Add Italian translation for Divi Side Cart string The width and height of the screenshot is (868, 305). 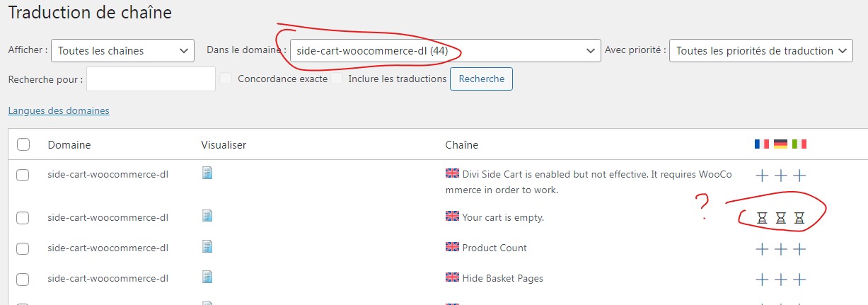click(799, 175)
